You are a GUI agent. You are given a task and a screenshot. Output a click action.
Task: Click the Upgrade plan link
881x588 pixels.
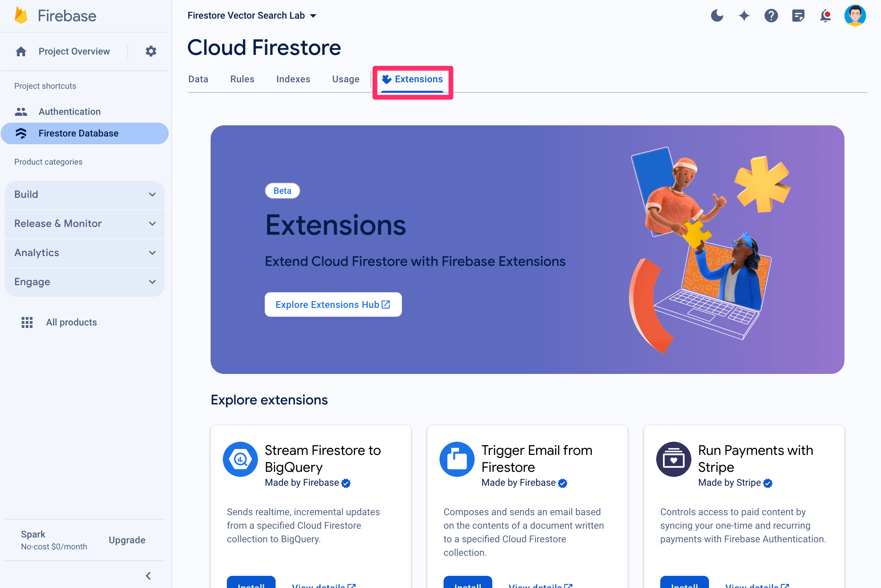click(x=127, y=540)
